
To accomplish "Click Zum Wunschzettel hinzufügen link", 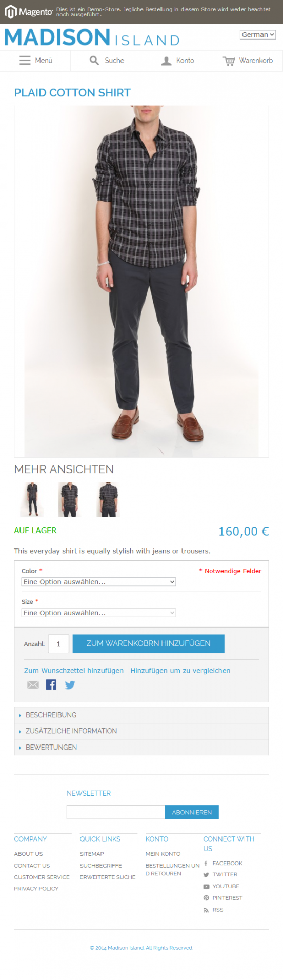I will pyautogui.click(x=74, y=670).
